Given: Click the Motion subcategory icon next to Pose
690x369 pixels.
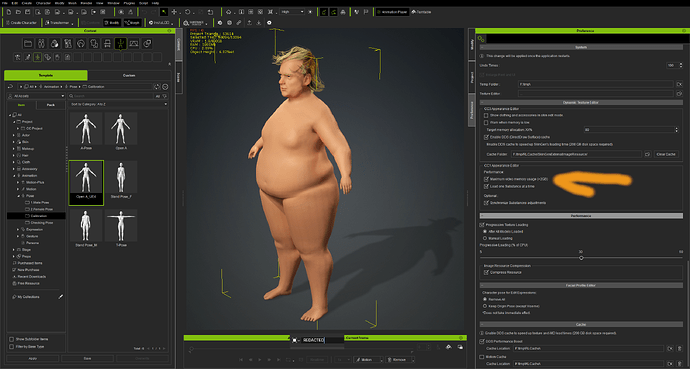Looking at the screenshot, I should (27, 57).
